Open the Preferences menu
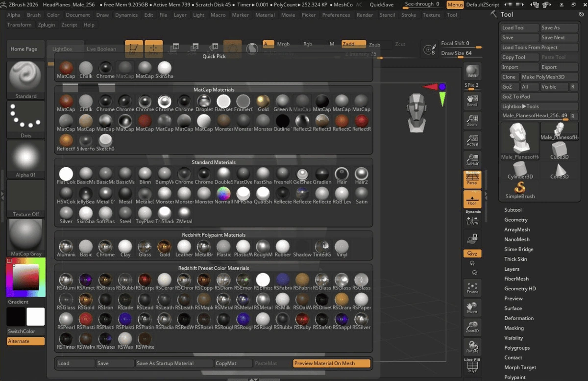 [x=336, y=15]
